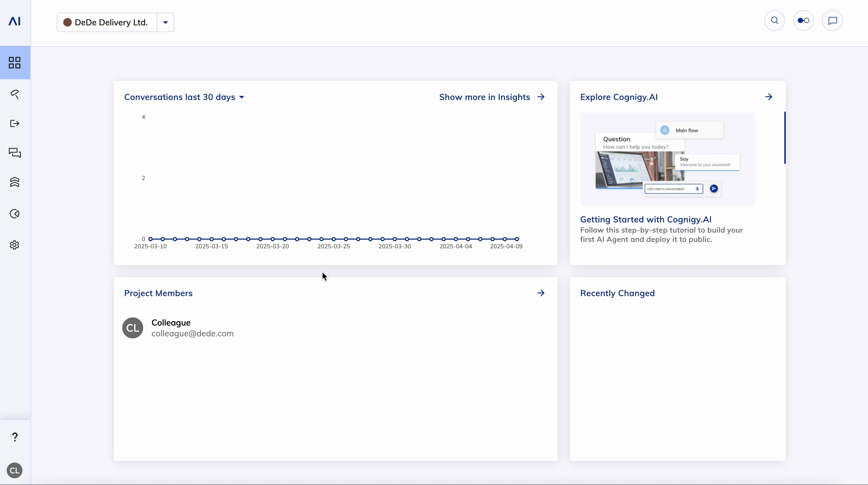Open Getting Started with Cognigy.AI link
The image size is (868, 485).
646,219
